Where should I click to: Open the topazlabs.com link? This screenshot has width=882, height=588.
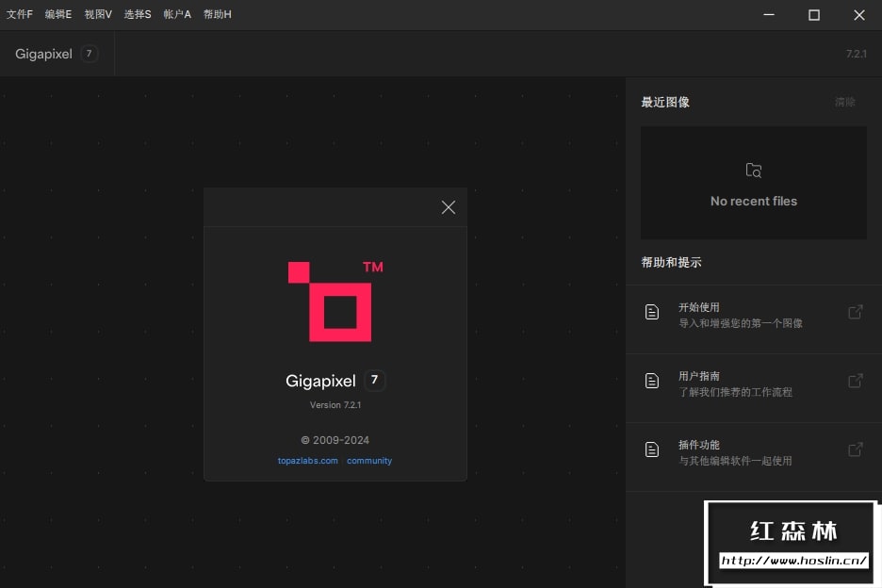[x=308, y=461]
